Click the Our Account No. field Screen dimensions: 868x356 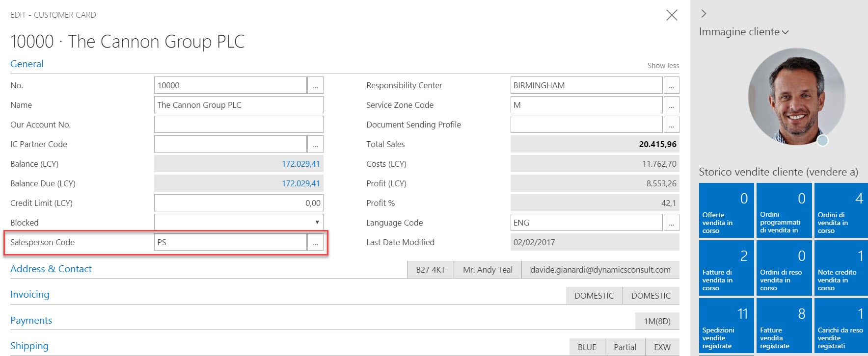[239, 125]
